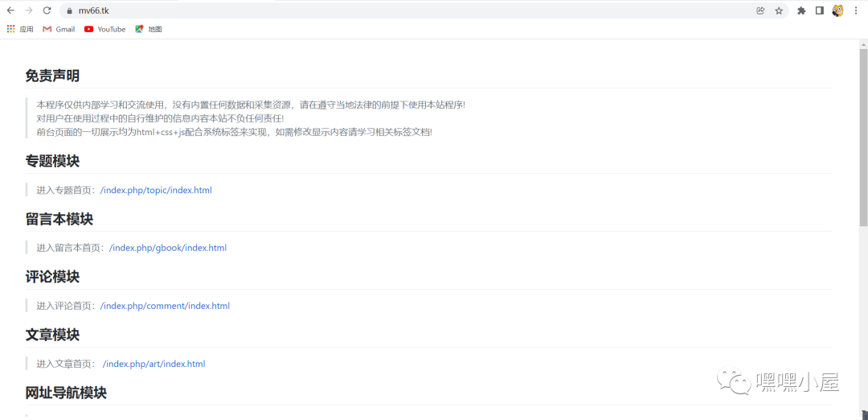
Task: Open the YouTube bookmark
Action: (x=105, y=29)
